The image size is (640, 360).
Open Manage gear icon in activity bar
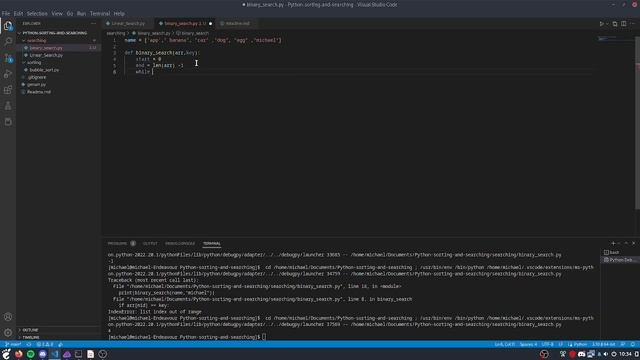coord(8,333)
